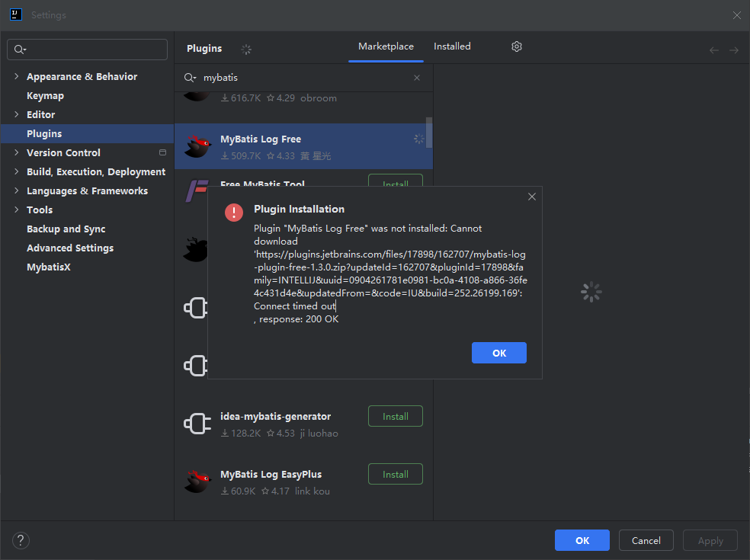750x560 pixels.
Task: Switch to the Marketplace tab
Action: [386, 46]
